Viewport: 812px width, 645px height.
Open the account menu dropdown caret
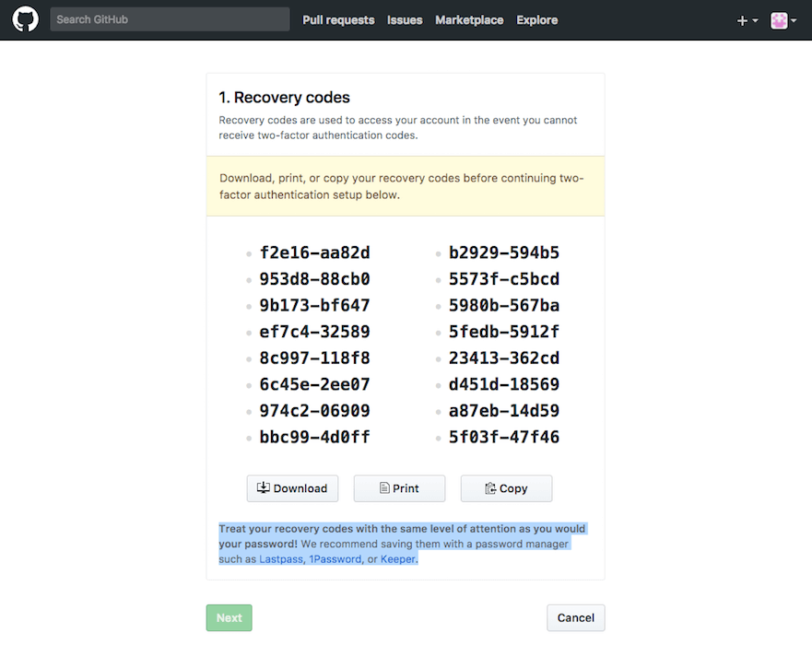click(794, 19)
